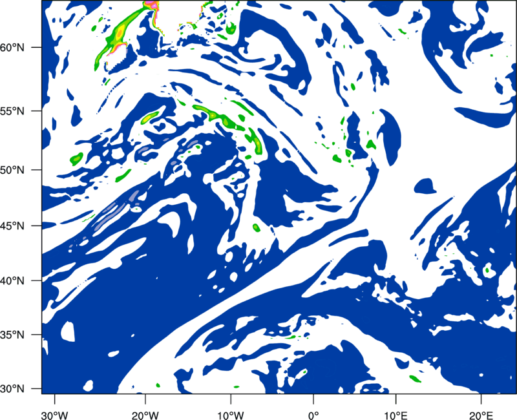Click the 40°N latitude label

[12, 281]
